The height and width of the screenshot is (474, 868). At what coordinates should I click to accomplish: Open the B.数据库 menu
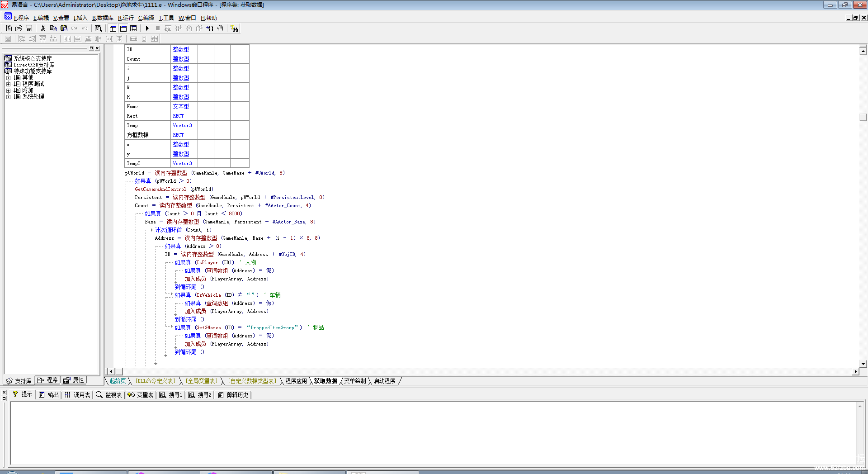[x=103, y=18]
